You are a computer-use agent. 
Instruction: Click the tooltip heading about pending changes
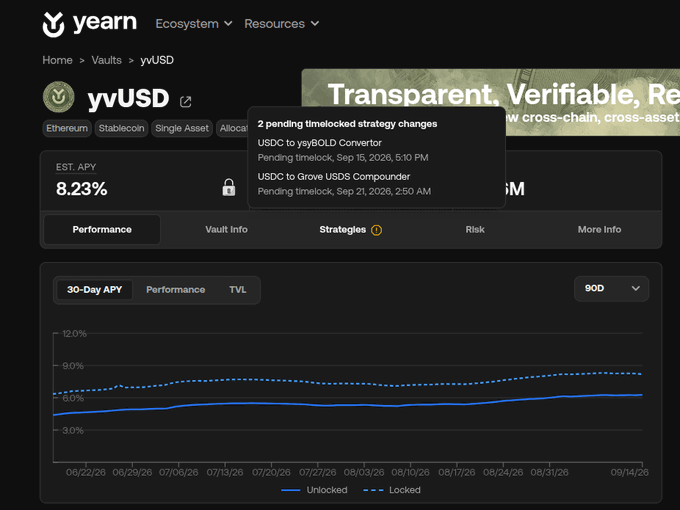pyautogui.click(x=347, y=124)
